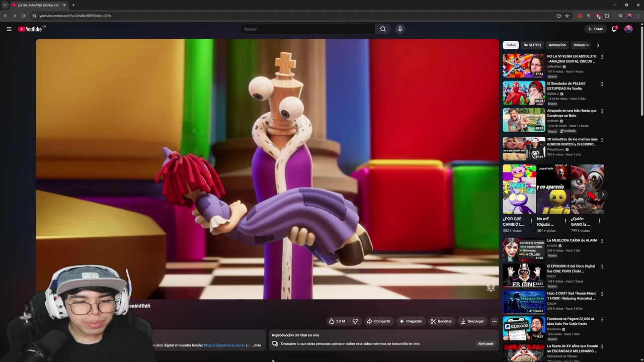Go to the YouTube home logo
Viewport: 644px width, 362px height.
(x=30, y=29)
